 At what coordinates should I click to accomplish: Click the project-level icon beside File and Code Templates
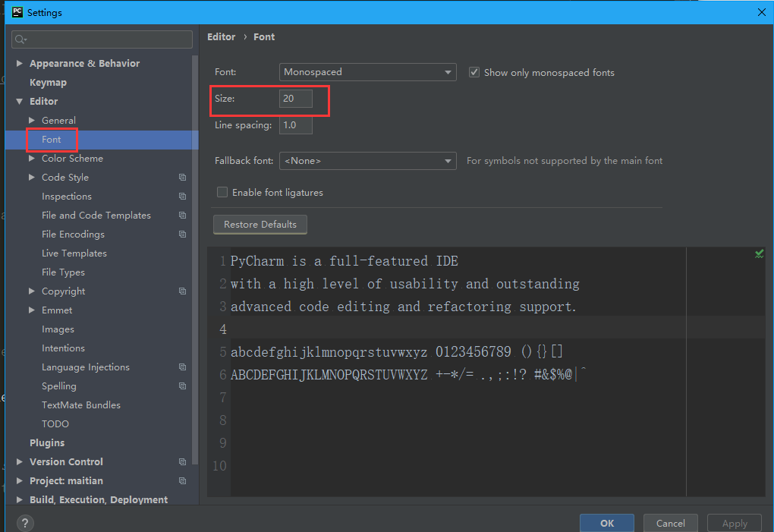pos(182,216)
